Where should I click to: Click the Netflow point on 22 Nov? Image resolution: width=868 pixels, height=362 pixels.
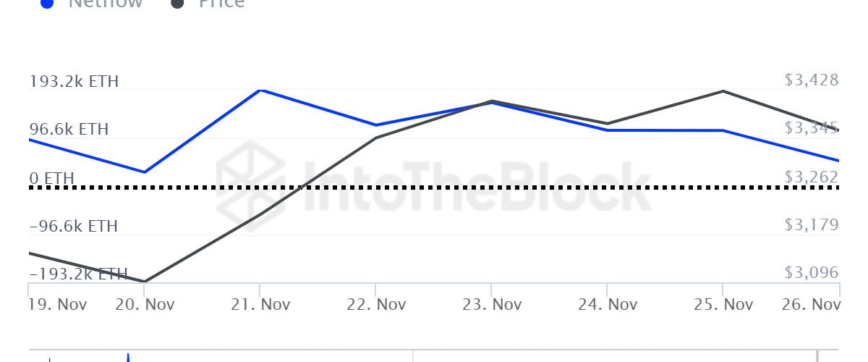click(376, 125)
